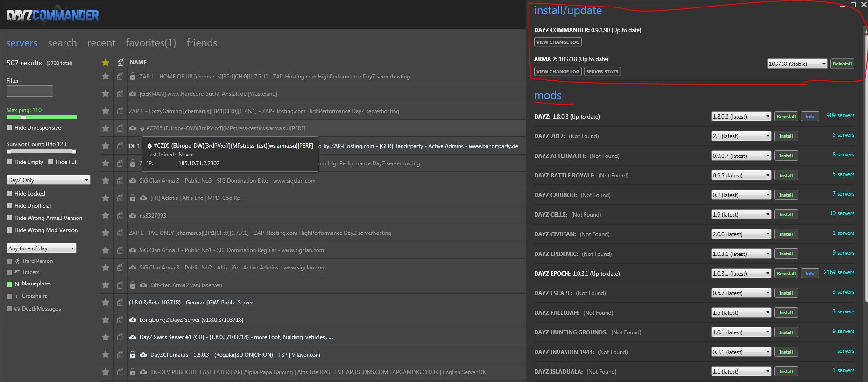Focus the Filter text field
The width and height of the screenshot is (868, 382).
pos(30,91)
